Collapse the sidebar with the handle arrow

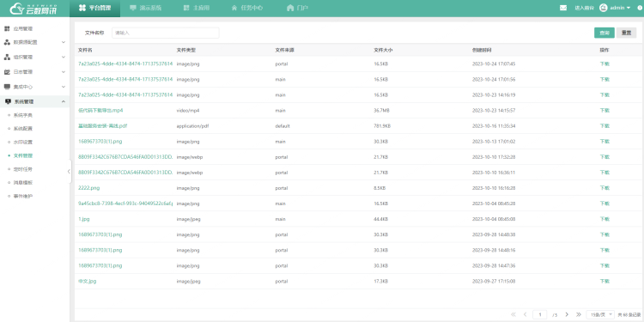(69, 172)
